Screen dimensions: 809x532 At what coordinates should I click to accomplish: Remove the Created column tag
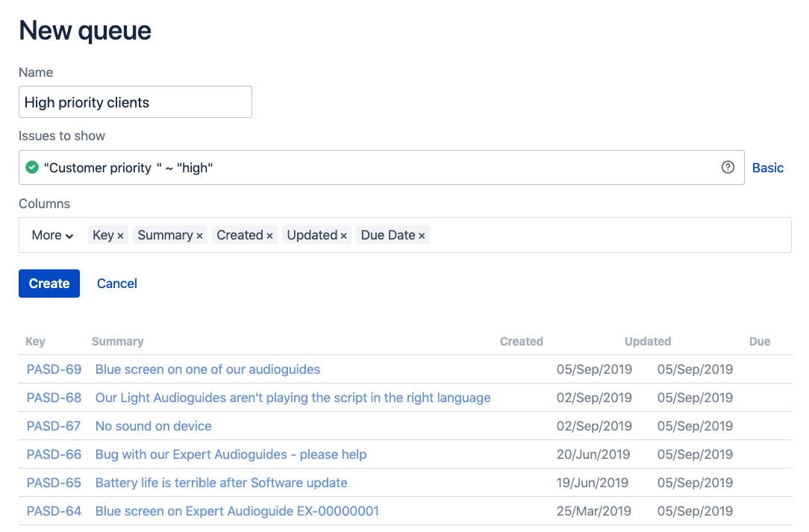[270, 236]
